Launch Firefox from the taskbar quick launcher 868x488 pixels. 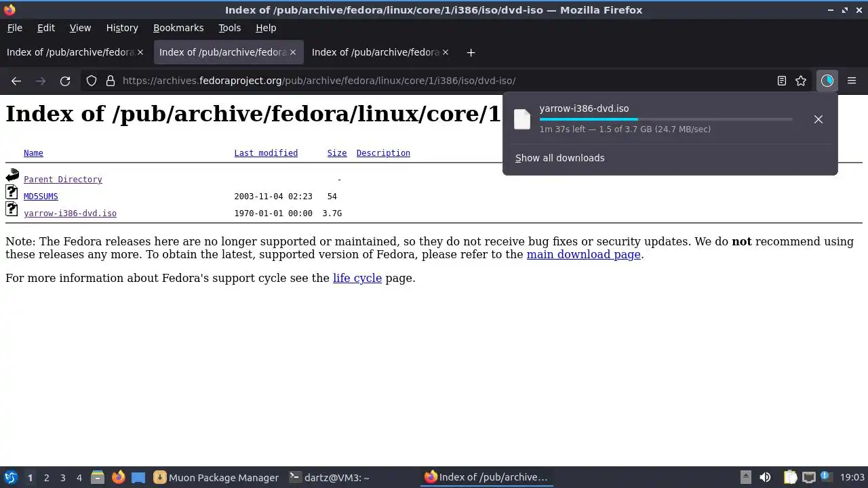pyautogui.click(x=118, y=477)
